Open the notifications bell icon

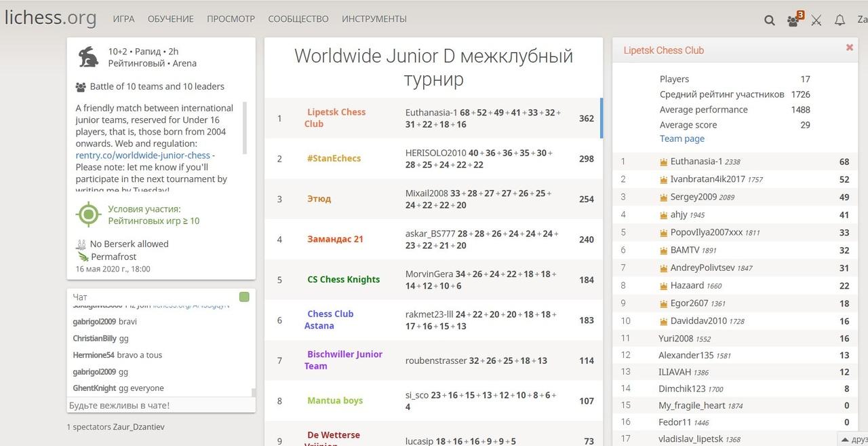point(840,20)
